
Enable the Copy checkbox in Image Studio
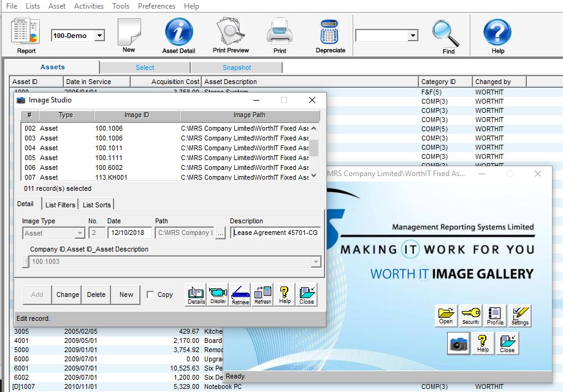[x=150, y=294]
